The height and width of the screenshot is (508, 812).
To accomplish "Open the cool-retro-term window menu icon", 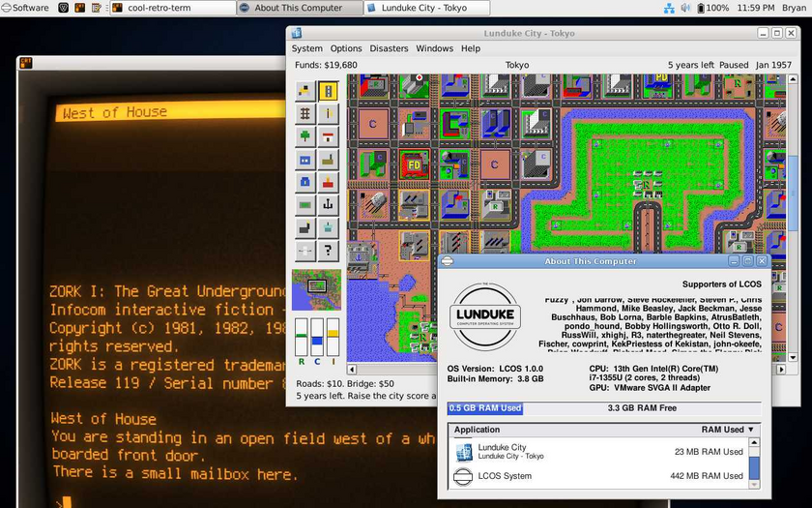I will click(25, 63).
